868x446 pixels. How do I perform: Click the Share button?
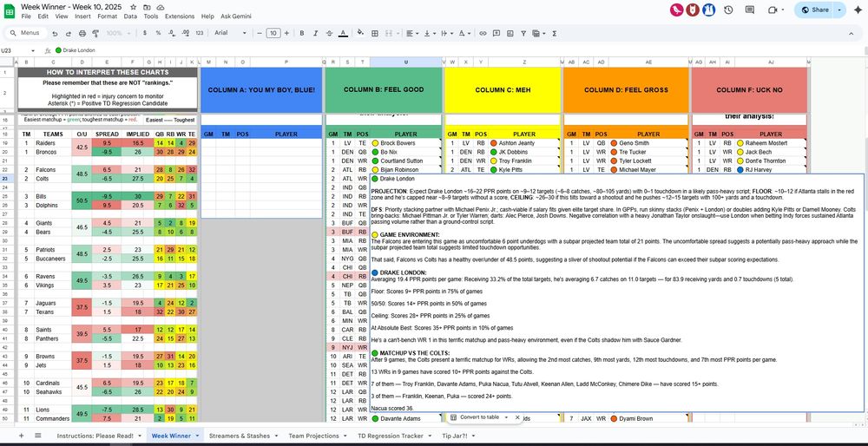pos(815,10)
